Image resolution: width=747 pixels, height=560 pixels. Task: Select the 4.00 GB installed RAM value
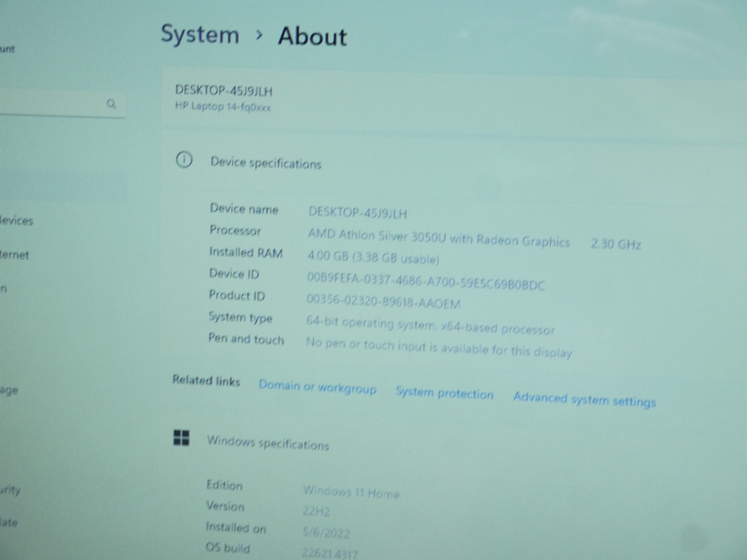[x=373, y=257]
